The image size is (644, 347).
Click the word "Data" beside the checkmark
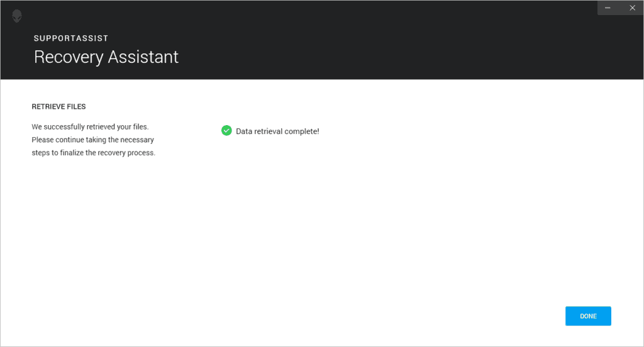pos(244,131)
